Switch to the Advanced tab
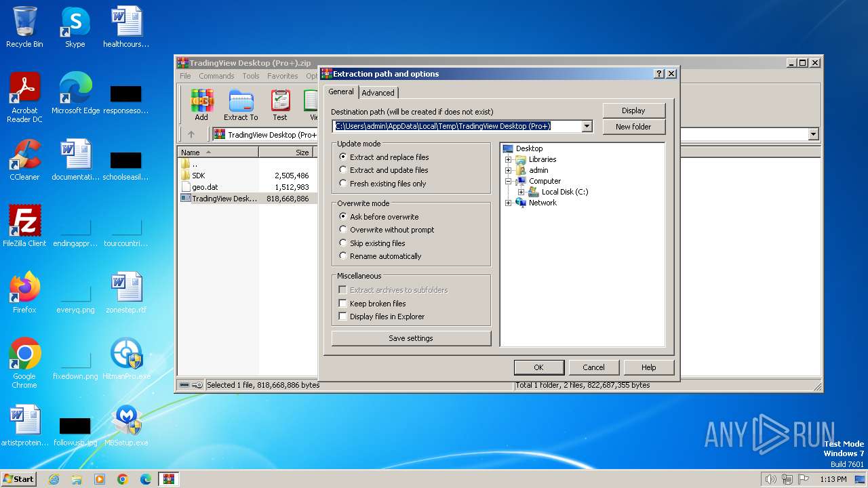Image resolution: width=868 pixels, height=488 pixels. (378, 93)
